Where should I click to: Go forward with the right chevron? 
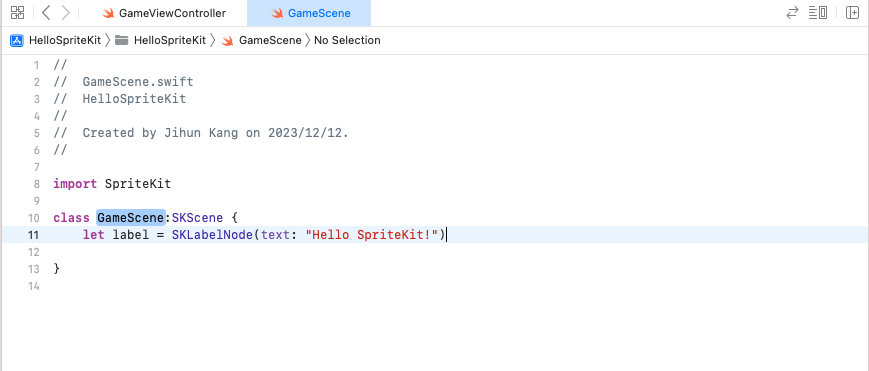(x=65, y=13)
